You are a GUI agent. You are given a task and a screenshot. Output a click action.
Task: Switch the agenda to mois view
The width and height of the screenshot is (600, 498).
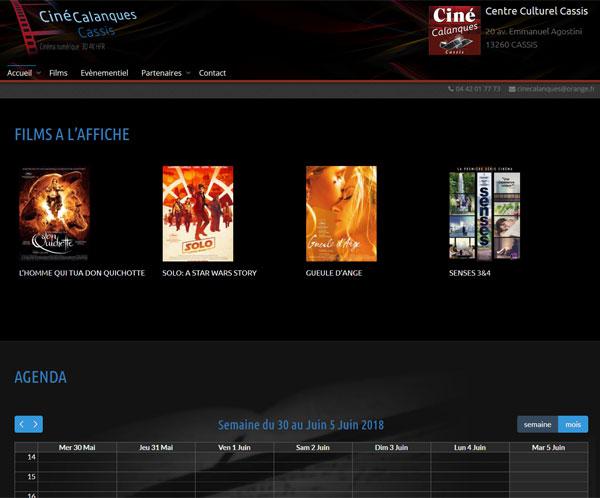click(x=573, y=424)
